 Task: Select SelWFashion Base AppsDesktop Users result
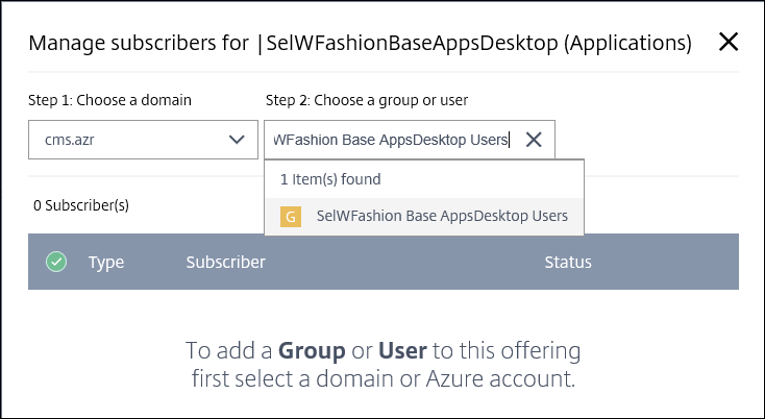[x=441, y=216]
